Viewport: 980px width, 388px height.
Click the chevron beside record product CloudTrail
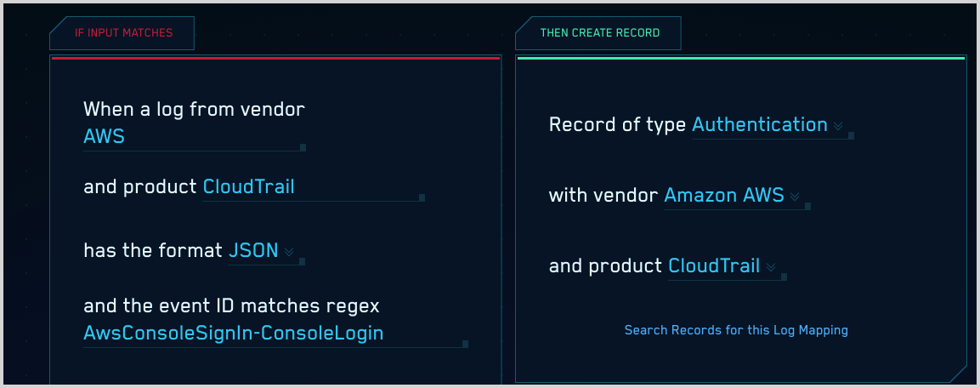pyautogui.click(x=771, y=267)
